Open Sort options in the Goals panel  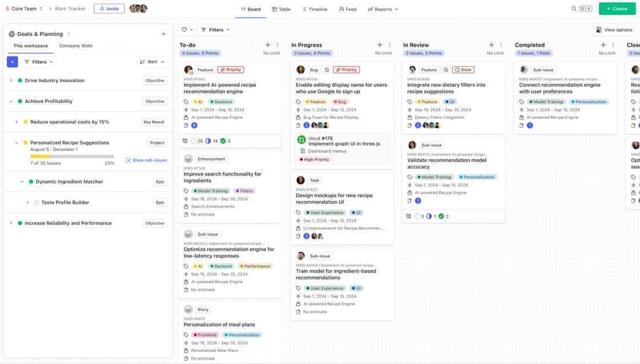click(152, 61)
